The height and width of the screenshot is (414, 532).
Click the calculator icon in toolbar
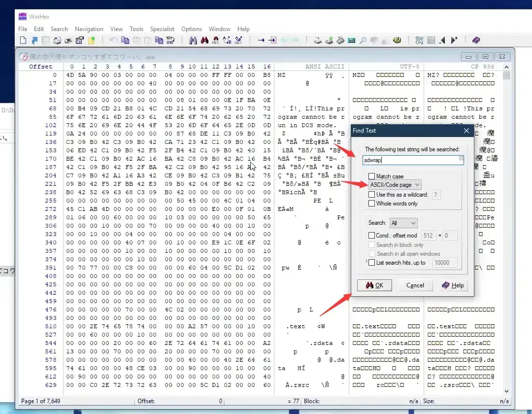point(352,40)
